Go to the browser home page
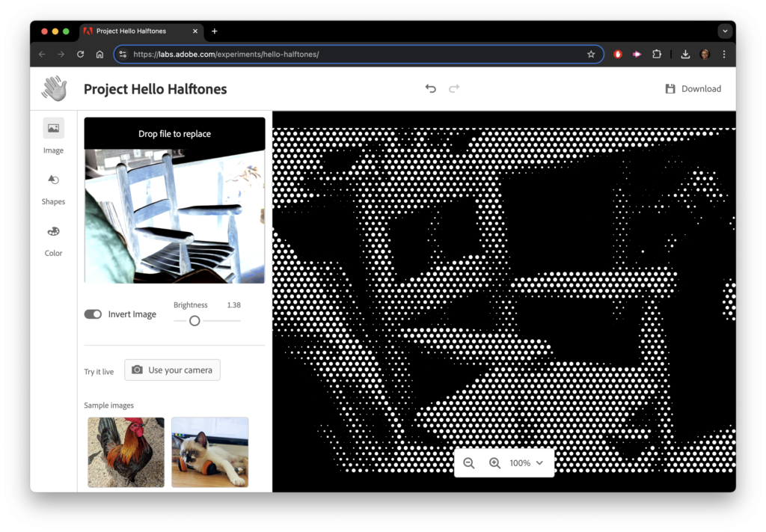 coord(99,54)
